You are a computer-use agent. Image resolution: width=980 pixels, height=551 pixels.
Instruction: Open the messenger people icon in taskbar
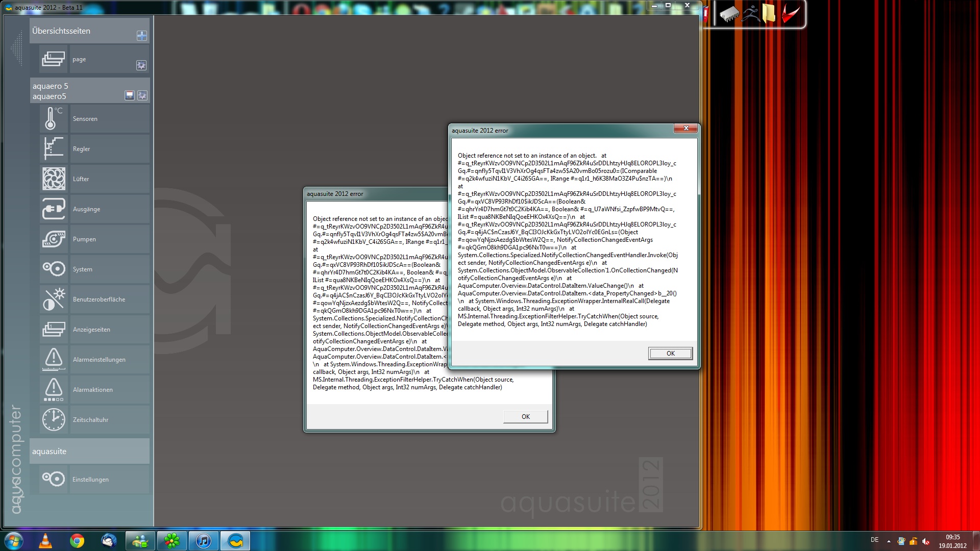(x=140, y=541)
